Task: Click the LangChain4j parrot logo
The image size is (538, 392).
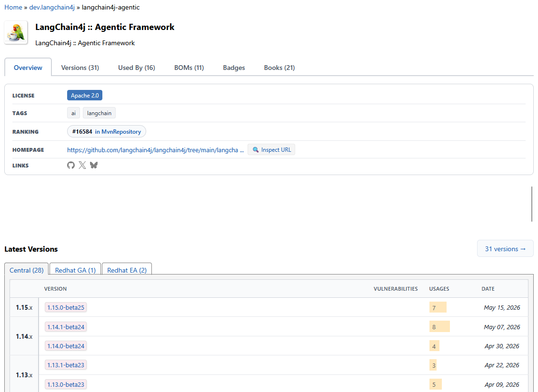Action: (16, 32)
